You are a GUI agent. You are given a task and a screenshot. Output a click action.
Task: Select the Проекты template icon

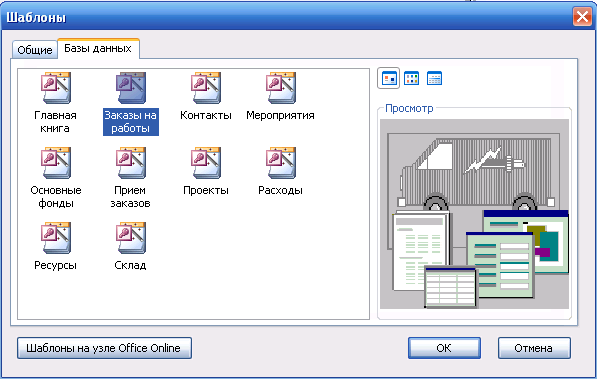pos(206,163)
